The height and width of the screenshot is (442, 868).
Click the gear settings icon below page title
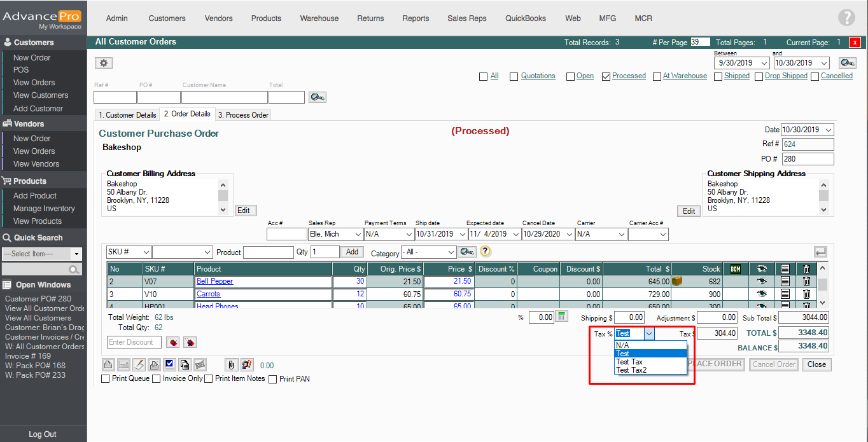click(104, 63)
